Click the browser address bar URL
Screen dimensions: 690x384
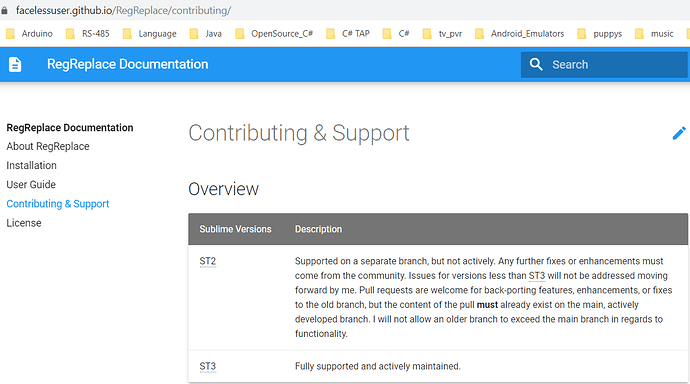click(123, 10)
